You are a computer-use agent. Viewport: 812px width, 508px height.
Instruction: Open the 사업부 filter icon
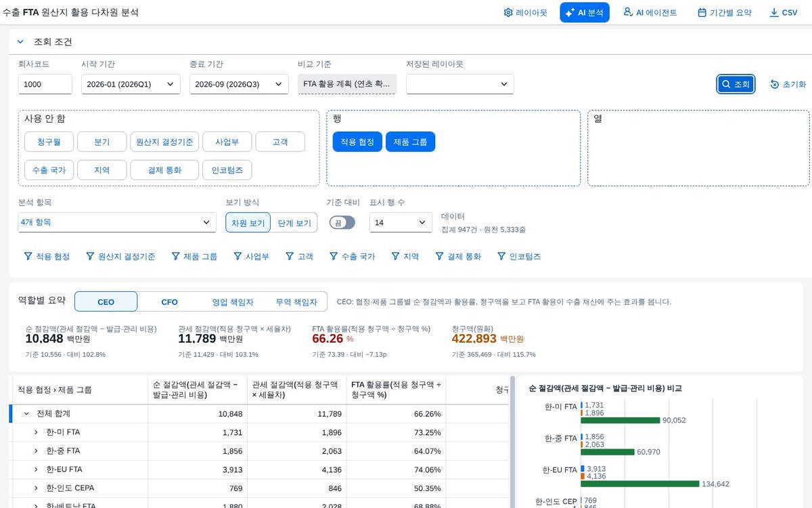[x=238, y=257]
